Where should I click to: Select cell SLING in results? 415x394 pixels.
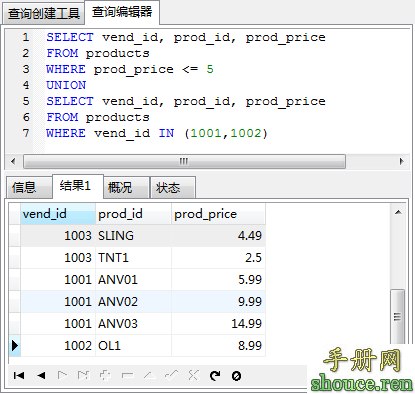click(133, 236)
